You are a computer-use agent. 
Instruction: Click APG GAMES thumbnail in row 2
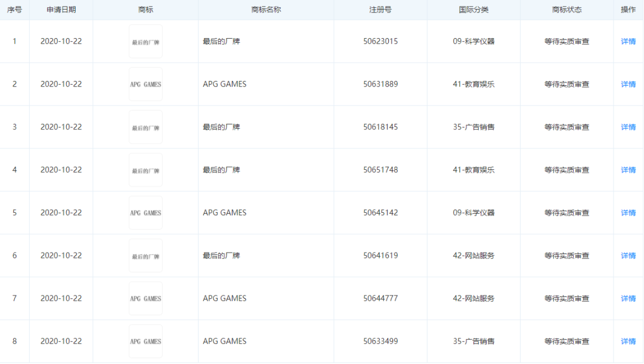point(146,84)
